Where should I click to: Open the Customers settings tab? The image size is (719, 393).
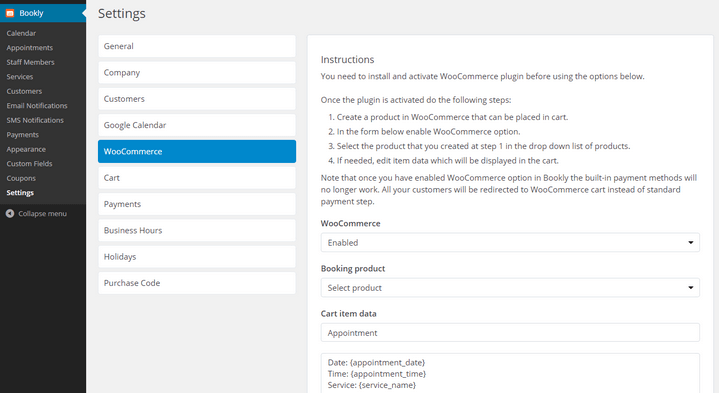[x=197, y=99]
